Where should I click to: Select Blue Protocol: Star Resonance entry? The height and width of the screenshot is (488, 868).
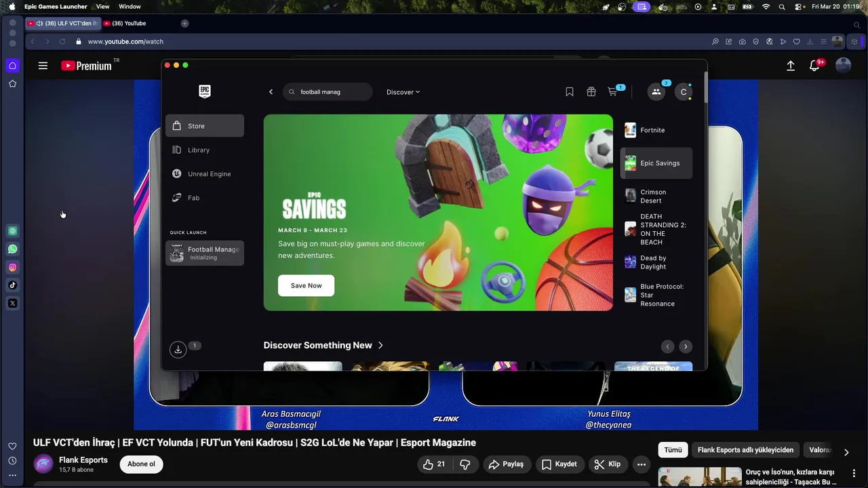(x=656, y=295)
